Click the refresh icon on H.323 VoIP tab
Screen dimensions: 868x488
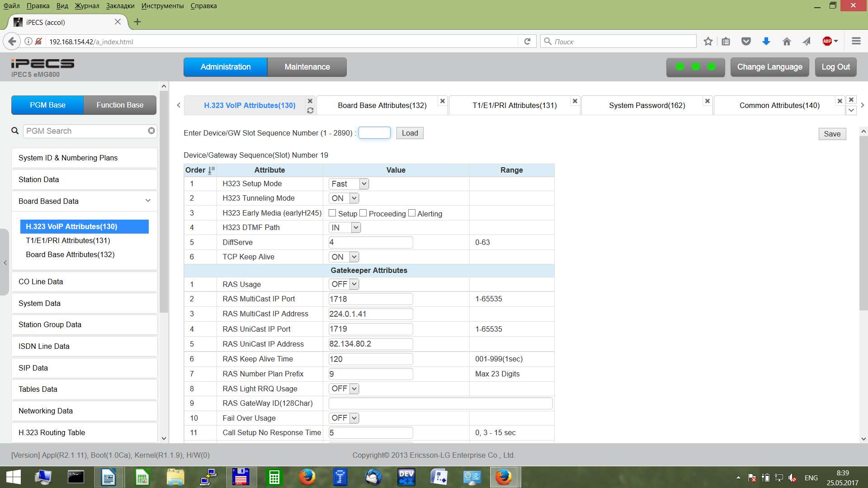click(x=310, y=111)
